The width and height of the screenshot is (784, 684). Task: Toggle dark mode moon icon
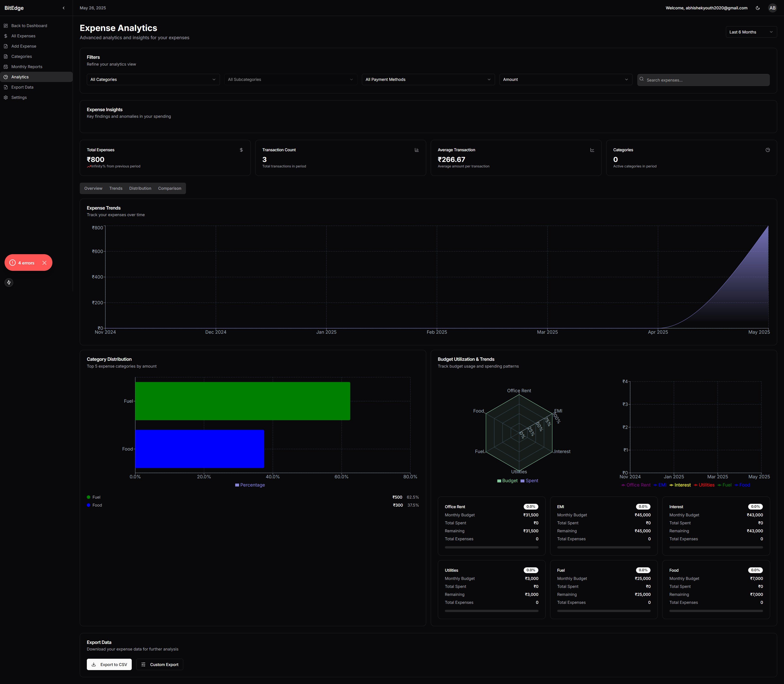[x=758, y=8]
